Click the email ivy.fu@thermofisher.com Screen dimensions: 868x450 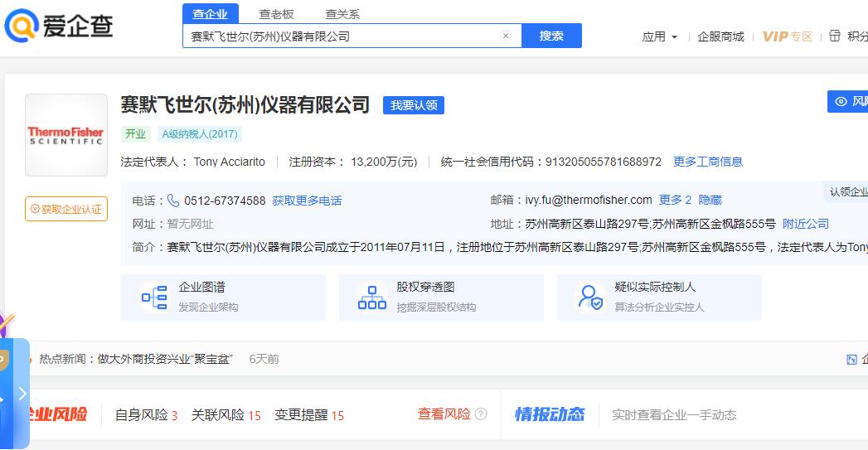(x=589, y=200)
